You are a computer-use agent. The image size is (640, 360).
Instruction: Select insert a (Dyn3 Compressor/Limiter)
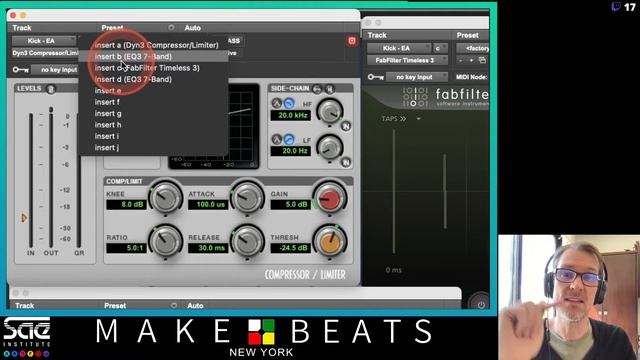156,45
